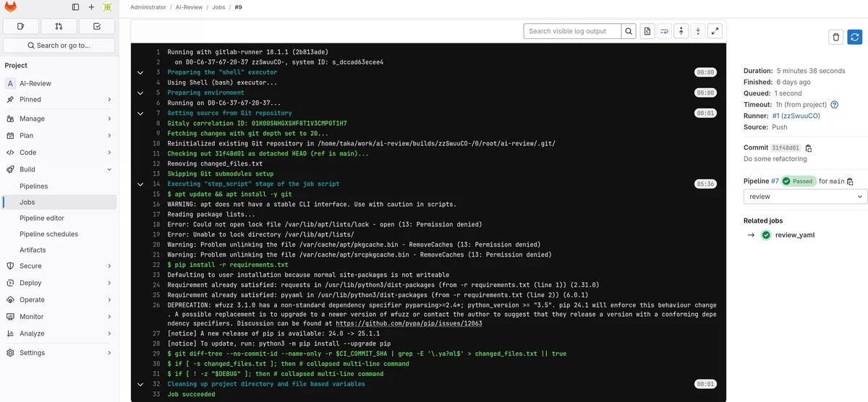Viewport: 868px width, 402px height.
Task: Select Jobs in the sidebar
Action: 59,202
